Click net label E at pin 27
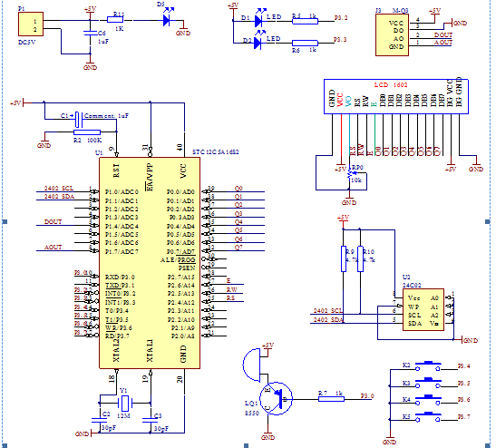This screenshot has height=448, width=496. coord(229,280)
